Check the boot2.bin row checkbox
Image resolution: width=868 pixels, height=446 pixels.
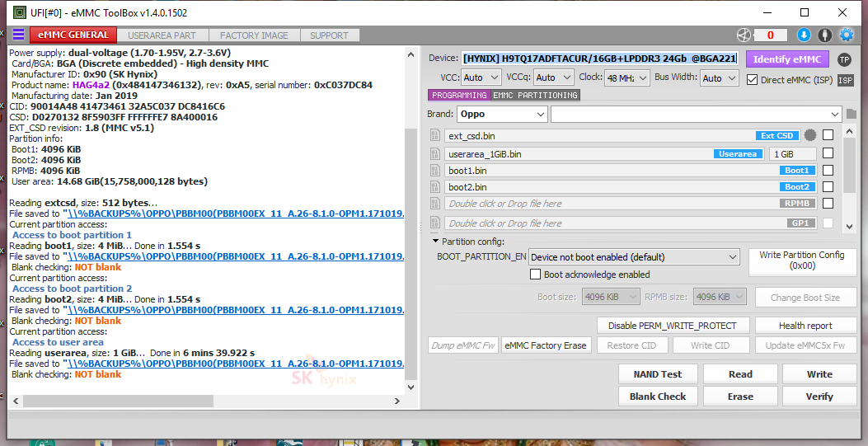coord(828,186)
